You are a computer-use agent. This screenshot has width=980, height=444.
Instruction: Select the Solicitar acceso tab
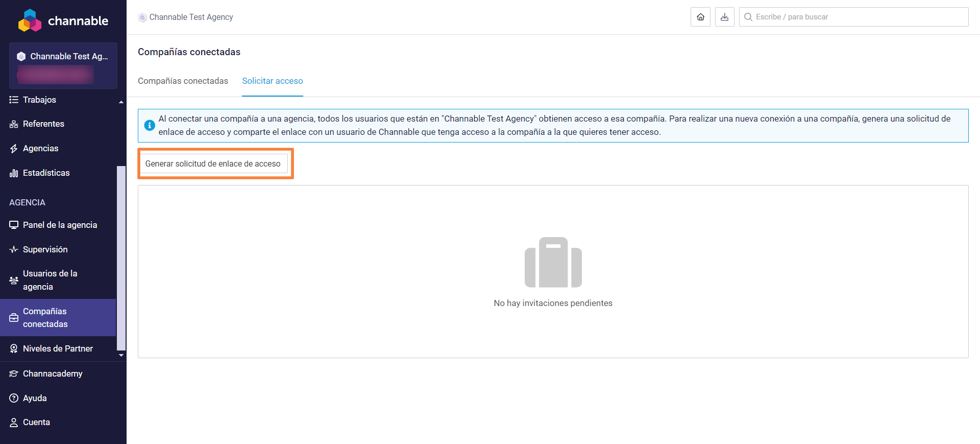(273, 81)
